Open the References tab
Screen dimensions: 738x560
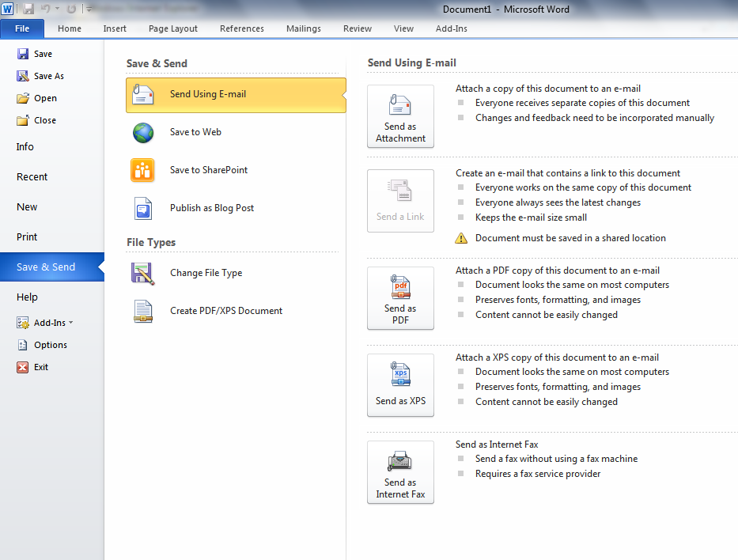[241, 28]
